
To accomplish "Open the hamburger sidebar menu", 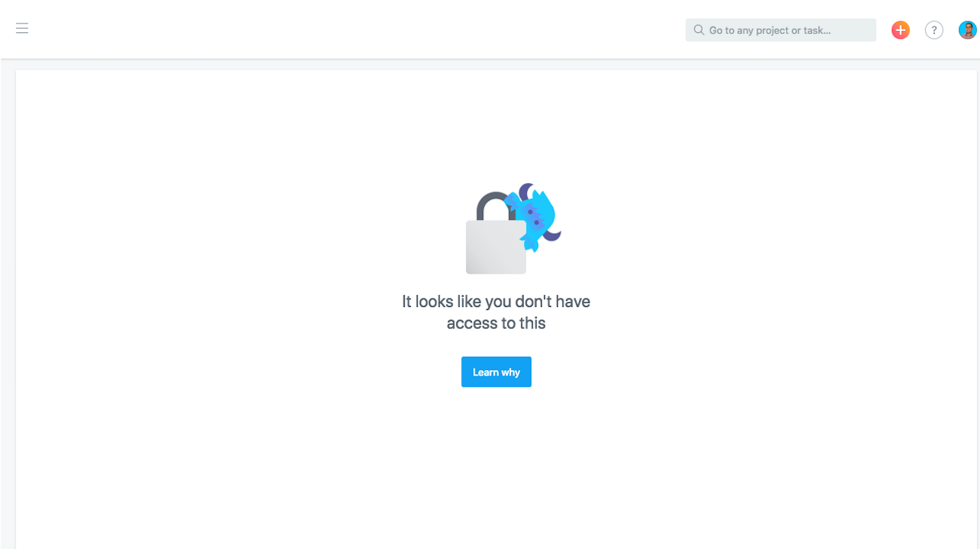I will click(22, 29).
